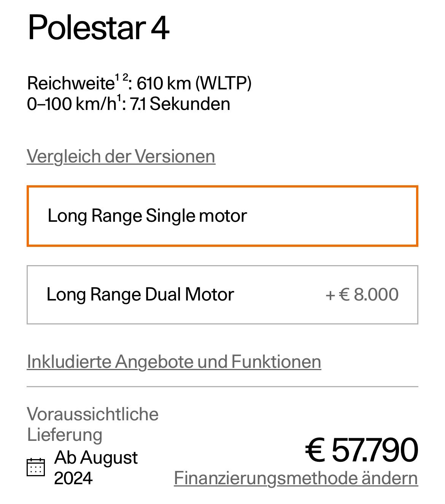Click footnote superscript 1 after km/h
Screen dimensions: 445x504
click(x=119, y=98)
